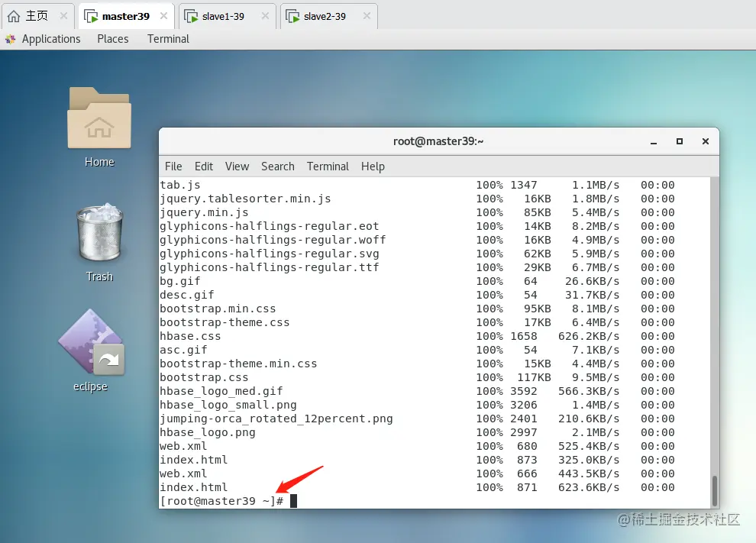
Task: Click glyphicons-halflings-regular.ttf in the output
Action: [269, 267]
